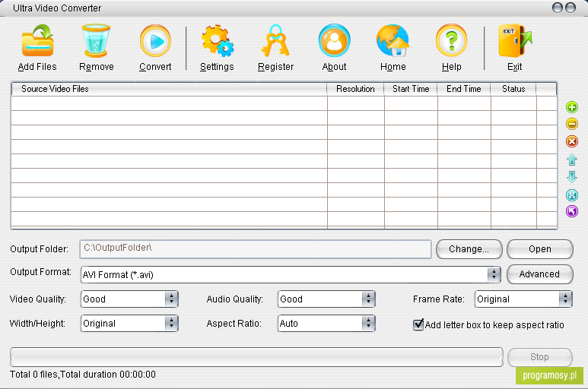The height and width of the screenshot is (389, 588).
Task: Click the second title bar round button
Action: (571, 8)
